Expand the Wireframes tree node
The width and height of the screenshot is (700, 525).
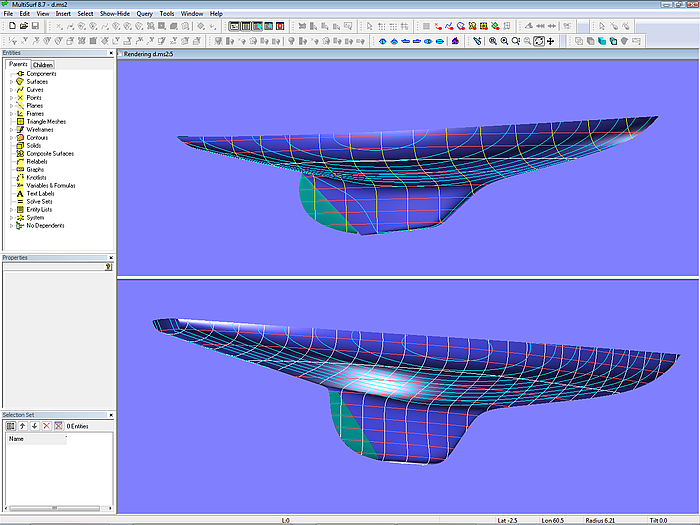tap(11, 130)
